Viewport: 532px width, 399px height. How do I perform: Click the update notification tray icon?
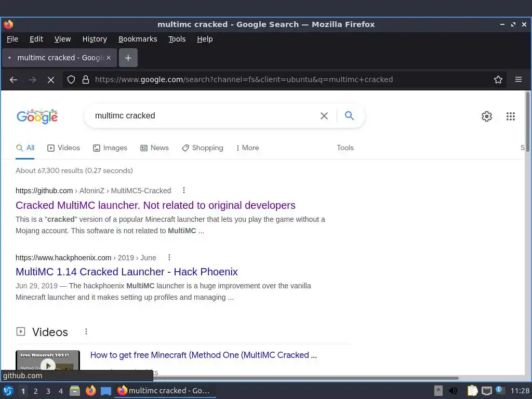pos(500,390)
